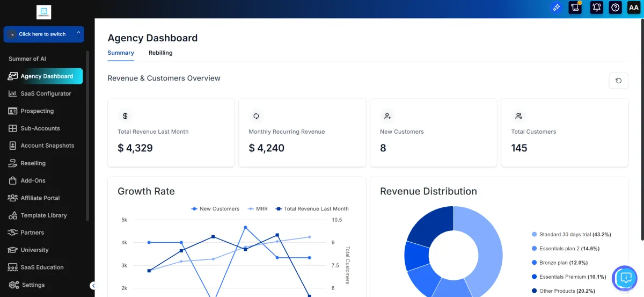Click the recurring icon on MRR card

pyautogui.click(x=256, y=116)
